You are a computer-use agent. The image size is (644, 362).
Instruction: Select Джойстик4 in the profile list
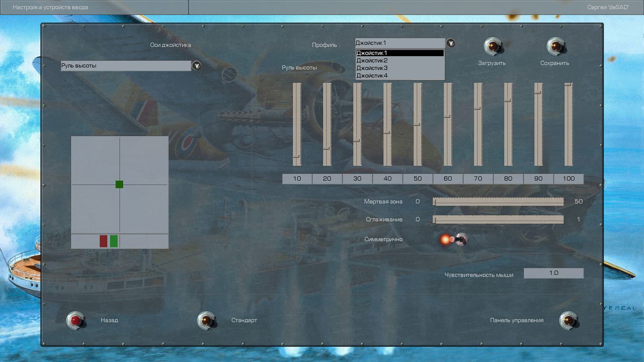(400, 75)
